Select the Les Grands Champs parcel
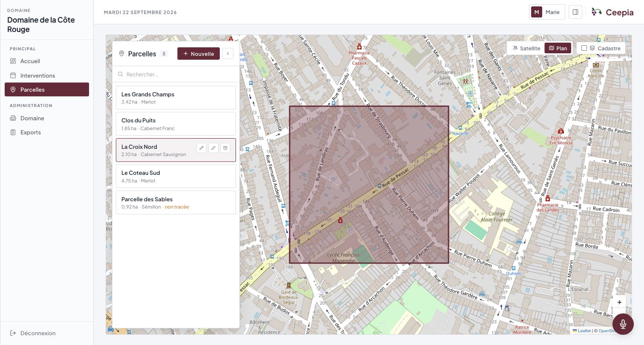 coord(176,98)
